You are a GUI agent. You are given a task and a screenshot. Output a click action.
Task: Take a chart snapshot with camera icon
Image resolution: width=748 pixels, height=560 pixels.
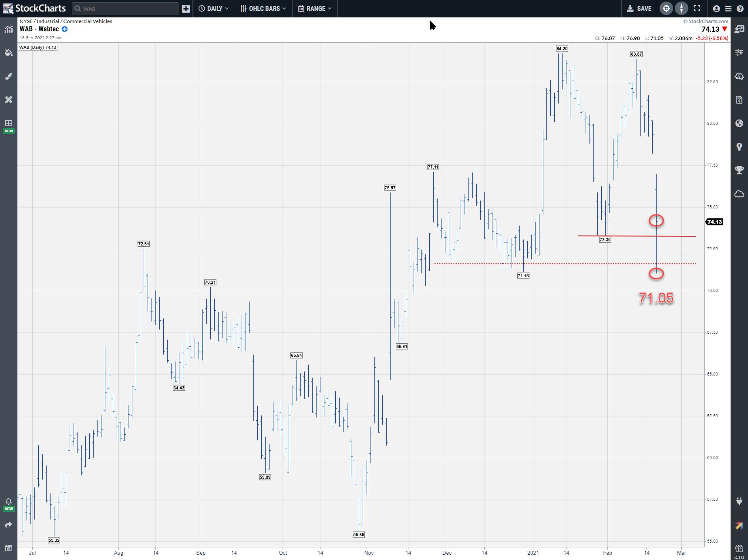tap(8, 549)
